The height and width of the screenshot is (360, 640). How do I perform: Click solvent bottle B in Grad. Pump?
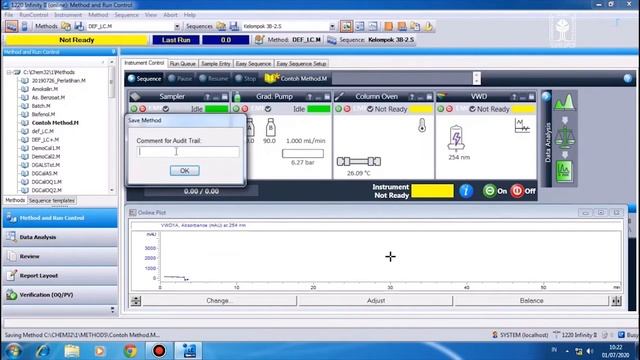pyautogui.click(x=270, y=127)
